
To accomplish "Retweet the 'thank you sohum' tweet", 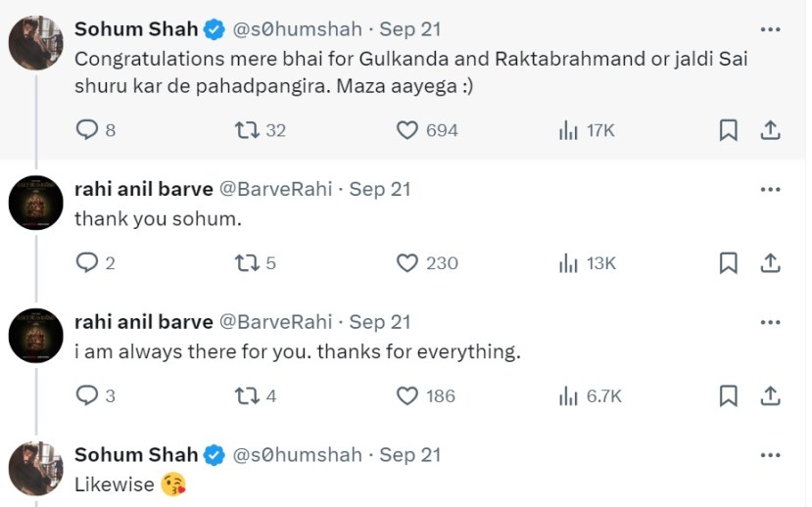I will tap(247, 263).
